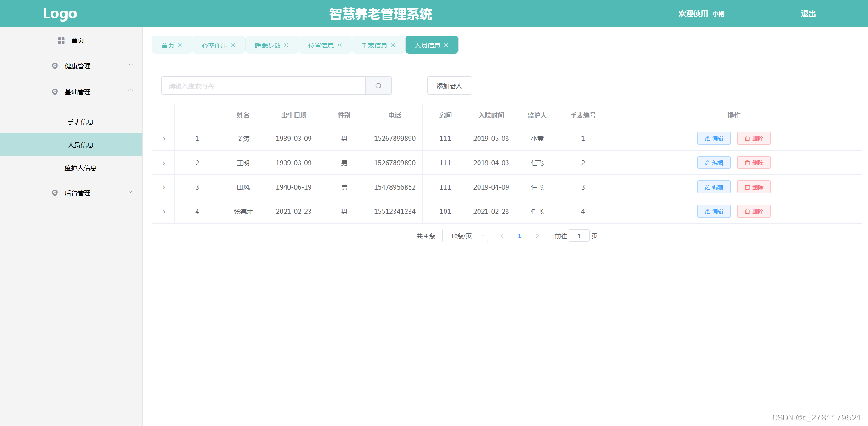Viewport: 868px width, 426px height.
Task: Expand row details for 姜涛
Action: (x=163, y=139)
